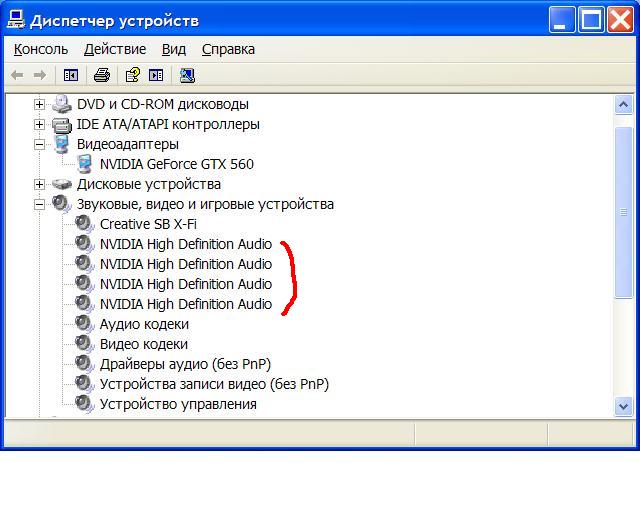Select the Видео кодеки entry
This screenshot has height=512, width=640.
[x=144, y=344]
